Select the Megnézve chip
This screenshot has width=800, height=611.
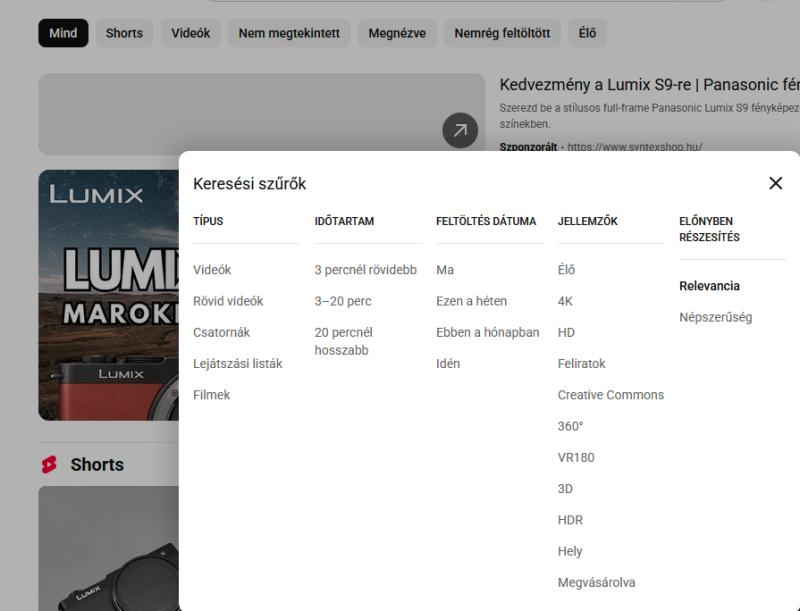click(397, 33)
